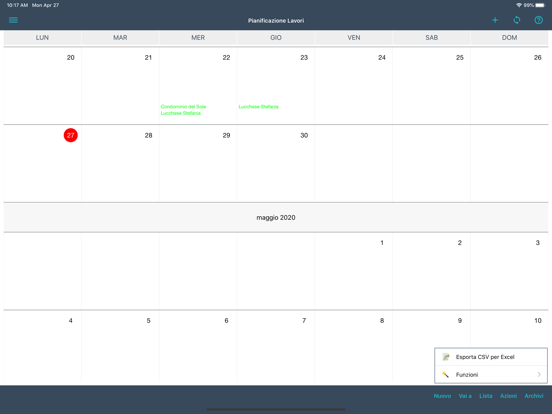Click the MAR weekday header

pyautogui.click(x=120, y=38)
